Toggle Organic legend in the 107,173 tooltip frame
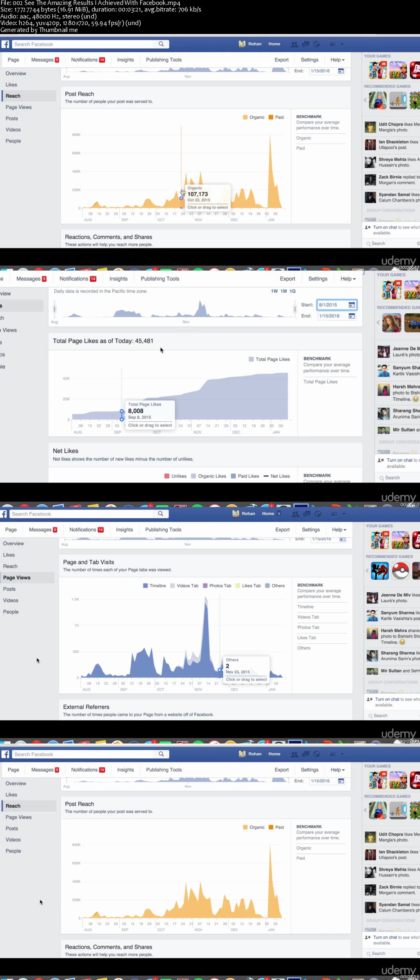Image resolution: width=420 pixels, height=980 pixels. [x=254, y=117]
